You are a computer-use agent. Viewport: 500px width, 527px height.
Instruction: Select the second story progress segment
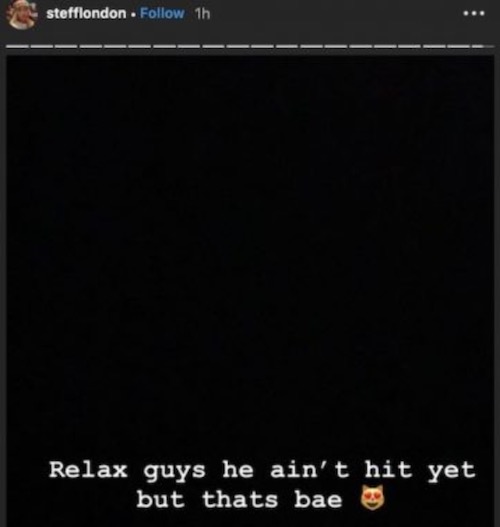tap(42, 46)
